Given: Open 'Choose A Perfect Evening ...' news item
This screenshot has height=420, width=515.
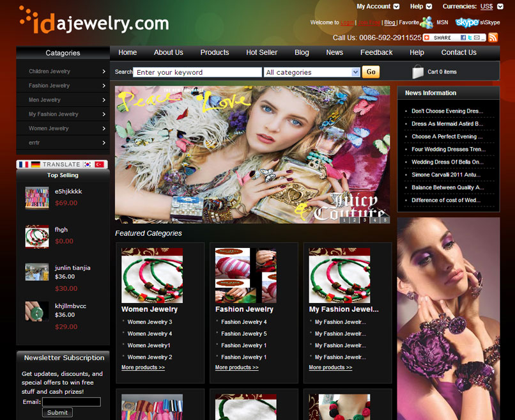Looking at the screenshot, I should [447, 137].
